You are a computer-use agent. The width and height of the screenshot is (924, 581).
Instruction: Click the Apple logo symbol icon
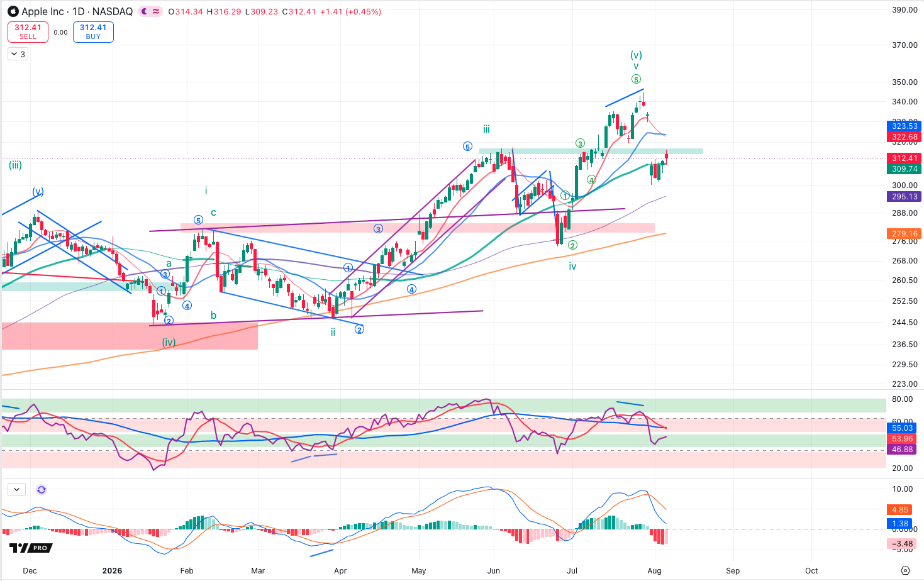pos(13,11)
